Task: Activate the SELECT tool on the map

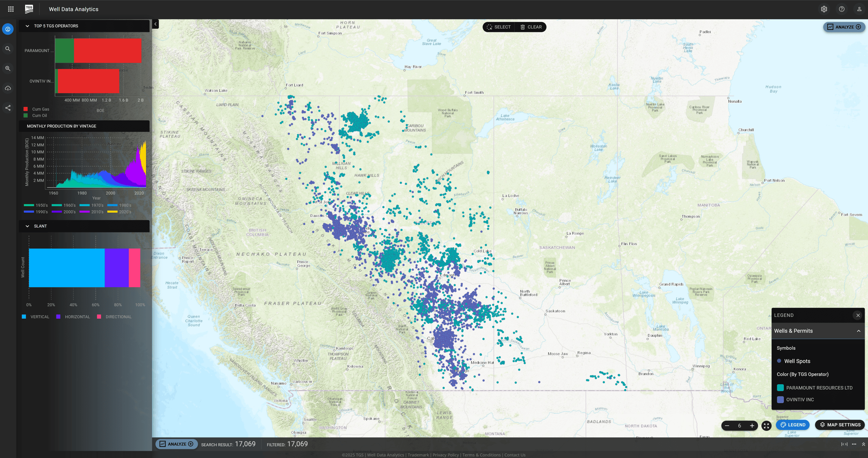Action: coord(498,27)
